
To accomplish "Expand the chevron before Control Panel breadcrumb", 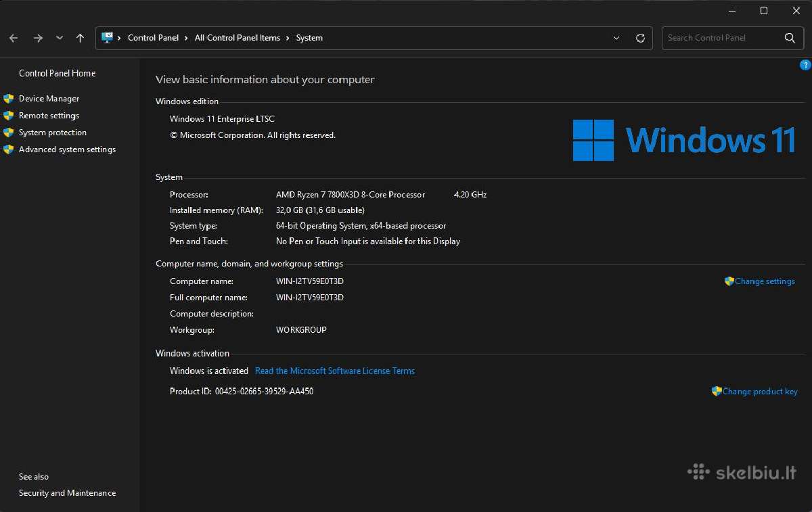I will tap(120, 39).
